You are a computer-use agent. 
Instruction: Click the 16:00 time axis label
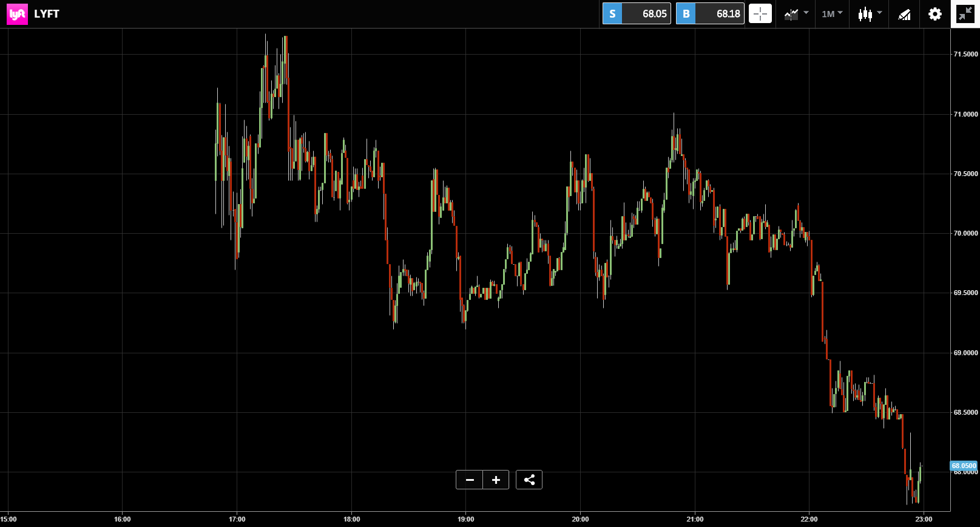click(123, 519)
